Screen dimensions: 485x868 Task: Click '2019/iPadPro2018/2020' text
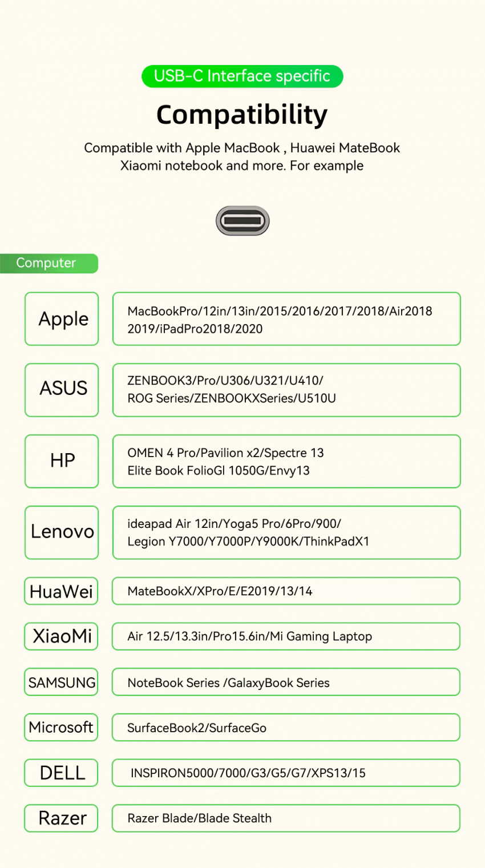[195, 329]
